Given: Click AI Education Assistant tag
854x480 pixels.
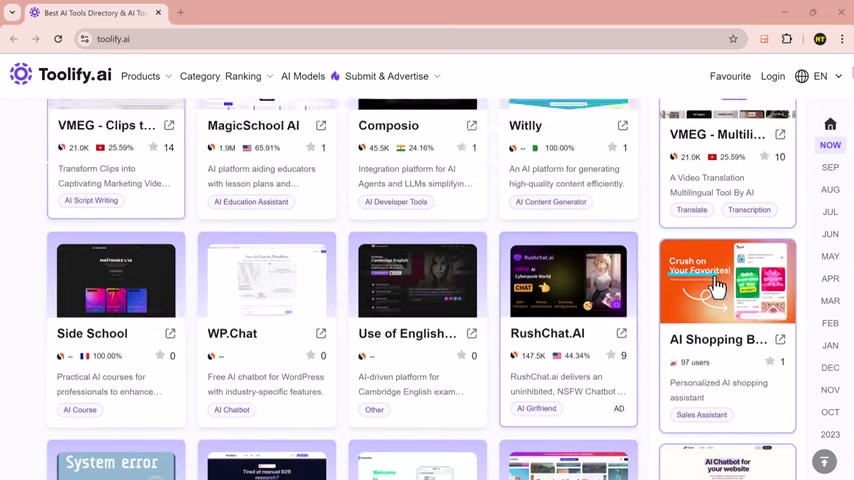Looking at the screenshot, I should pos(251,202).
